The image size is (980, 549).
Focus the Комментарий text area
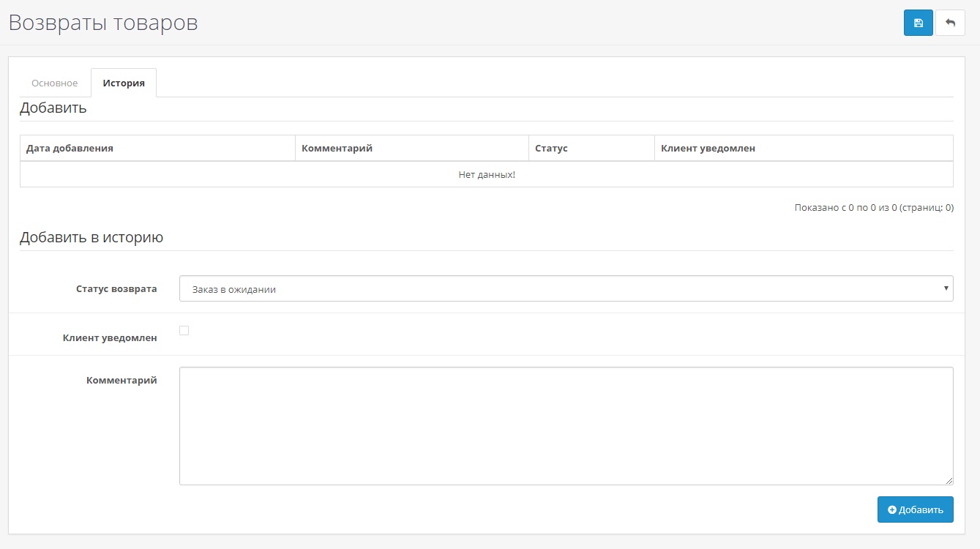566,425
